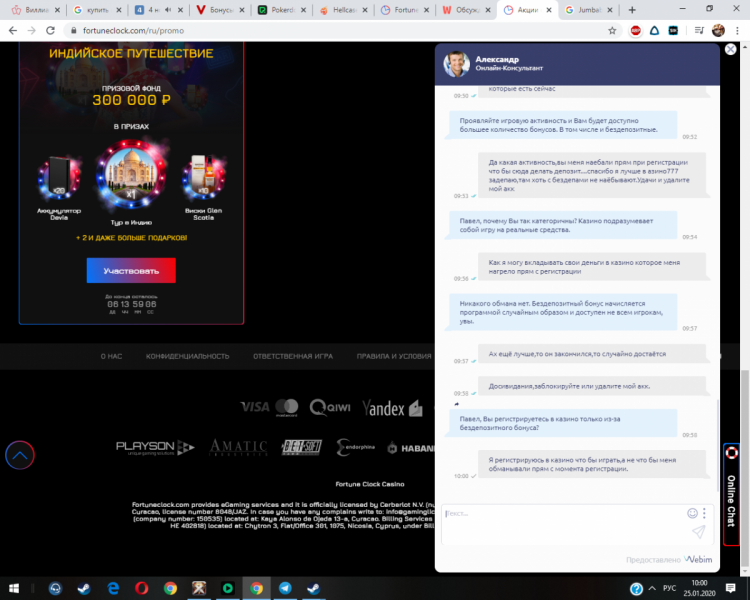Screen dimensions: 750x600
Task: Open the КОНФИДЕНЦИАЛЬНОСТЬ footer link
Action: point(187,356)
